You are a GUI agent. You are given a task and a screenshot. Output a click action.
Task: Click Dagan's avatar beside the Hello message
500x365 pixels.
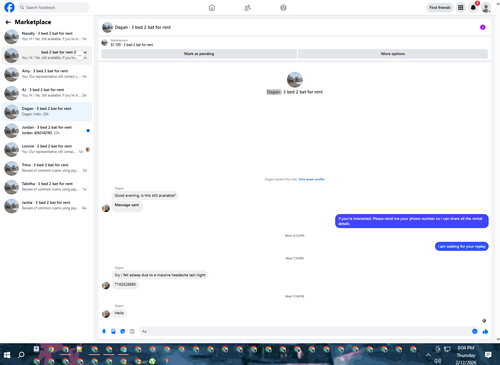[x=106, y=314]
